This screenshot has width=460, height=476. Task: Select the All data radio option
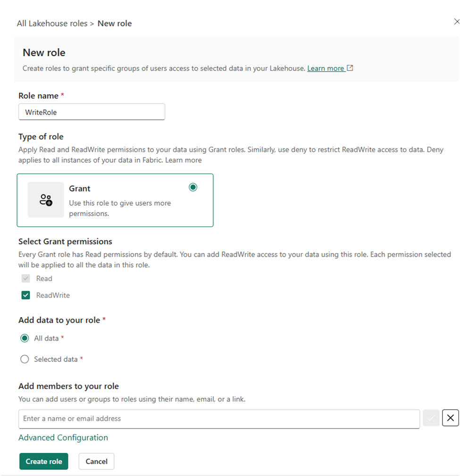25,338
